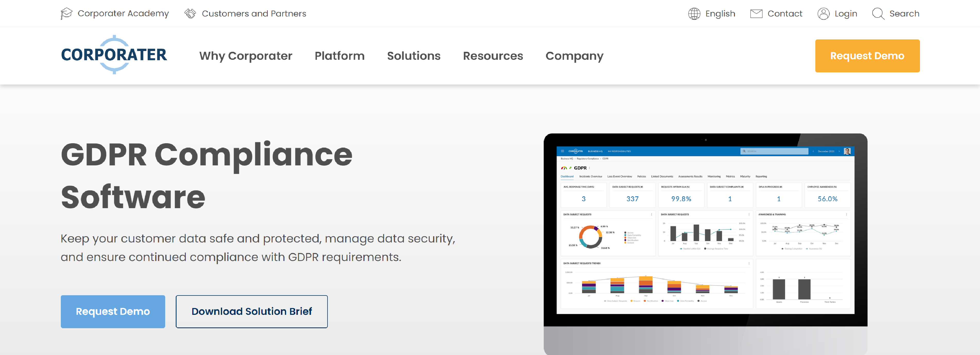The width and height of the screenshot is (980, 355).
Task: Click the '337' value in the dashboard image
Action: coord(632,199)
